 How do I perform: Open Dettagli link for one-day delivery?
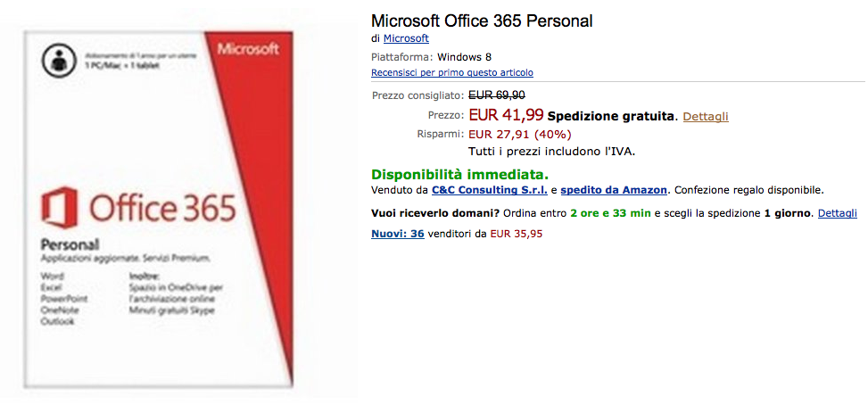click(x=837, y=214)
